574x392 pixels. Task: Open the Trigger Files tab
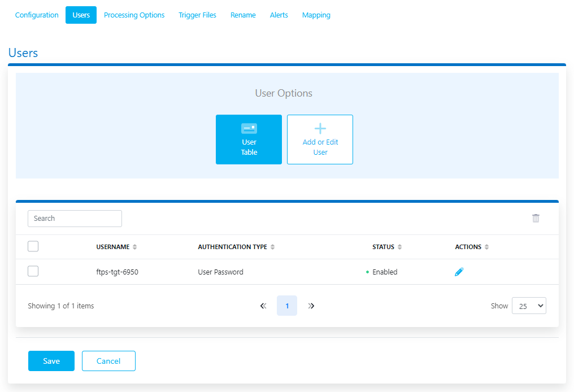click(197, 15)
